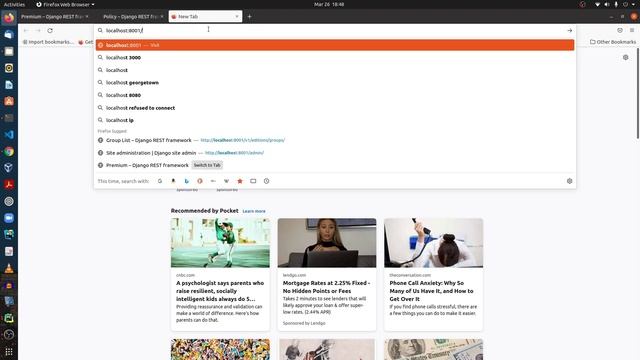This screenshot has width=640, height=360.
Task: Open Terminal from the dock
Action: pyautogui.click(x=9, y=118)
